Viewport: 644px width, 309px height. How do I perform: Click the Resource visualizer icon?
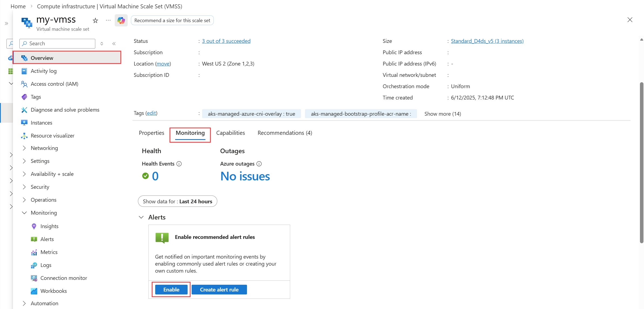point(24,136)
